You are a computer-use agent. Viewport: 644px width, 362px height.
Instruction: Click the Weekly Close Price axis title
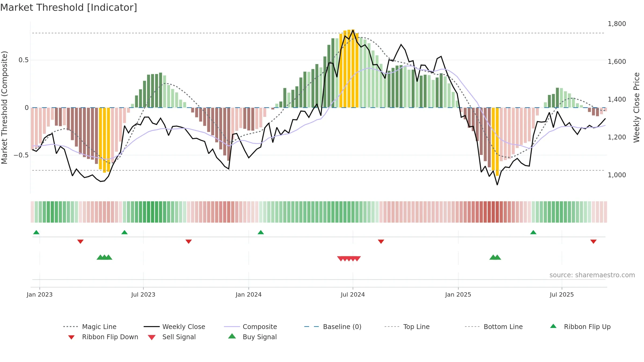point(636,108)
